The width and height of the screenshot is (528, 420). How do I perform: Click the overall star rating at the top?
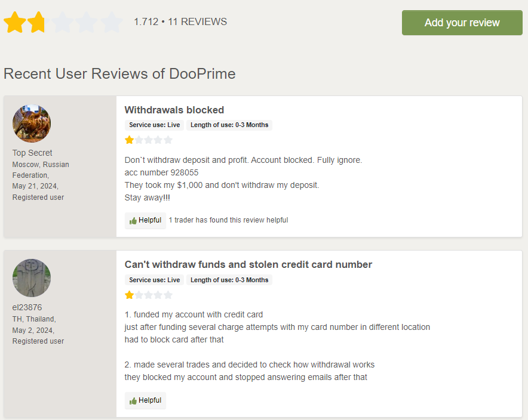(x=63, y=22)
